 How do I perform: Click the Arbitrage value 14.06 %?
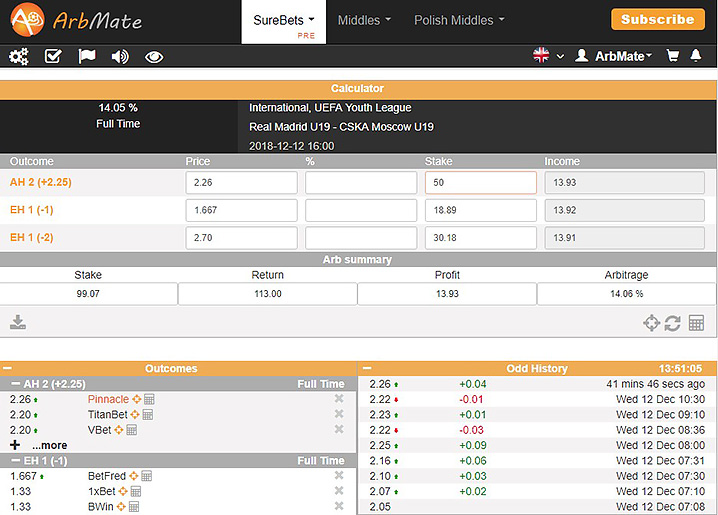coord(626,294)
